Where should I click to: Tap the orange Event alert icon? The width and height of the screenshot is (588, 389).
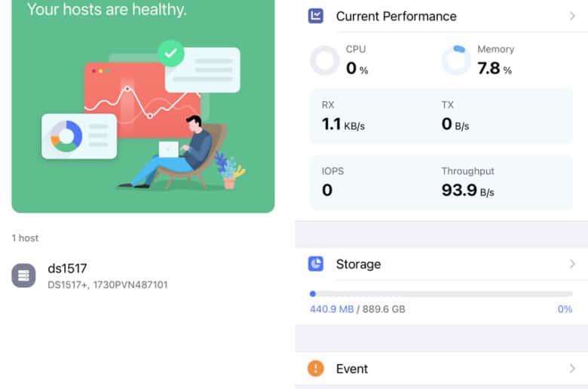coord(316,369)
